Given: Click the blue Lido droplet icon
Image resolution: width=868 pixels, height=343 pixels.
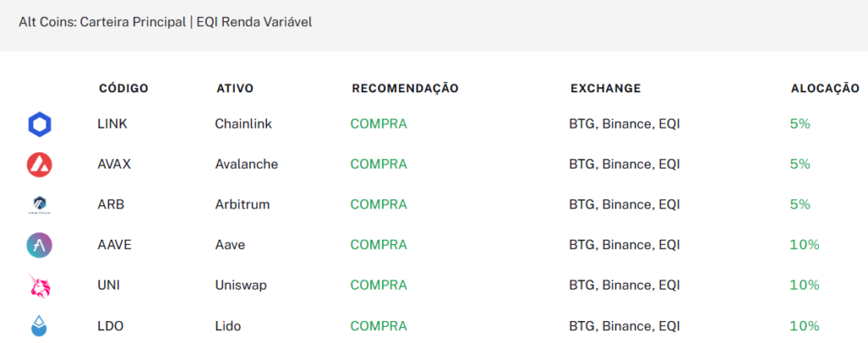Looking at the screenshot, I should click(39, 326).
